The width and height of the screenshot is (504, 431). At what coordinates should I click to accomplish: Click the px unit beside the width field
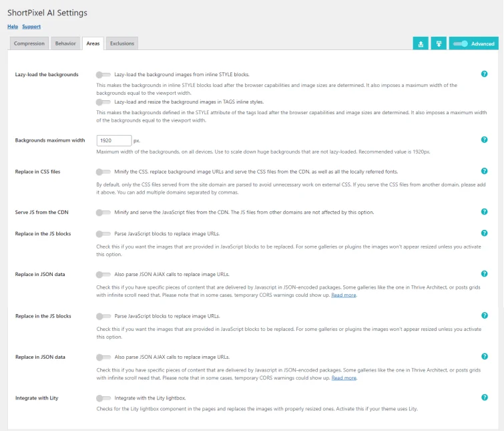coord(137,140)
